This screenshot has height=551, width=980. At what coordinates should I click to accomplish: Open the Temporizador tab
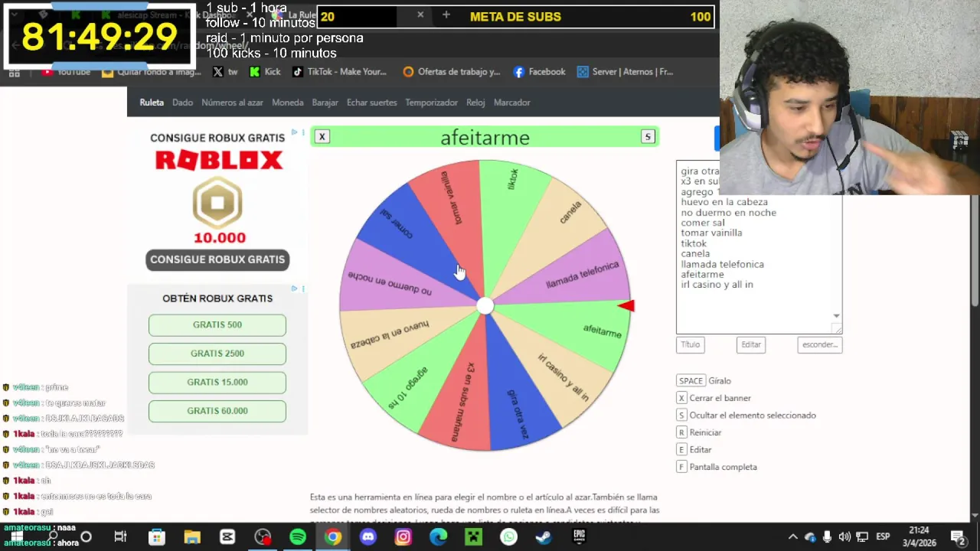coord(431,103)
